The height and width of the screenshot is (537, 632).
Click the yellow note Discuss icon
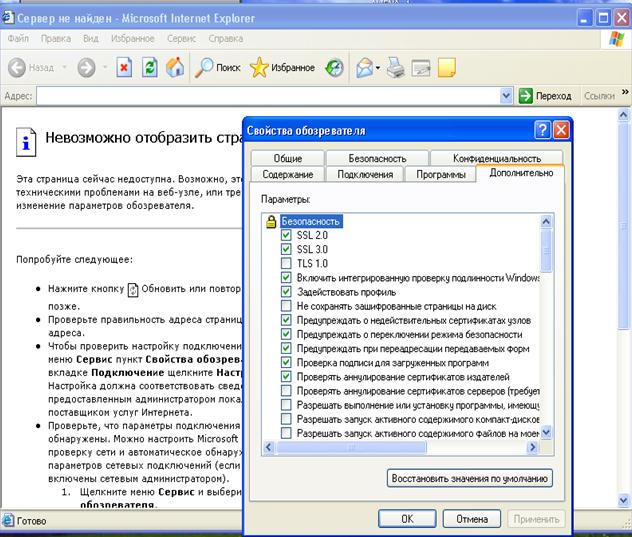(x=447, y=67)
